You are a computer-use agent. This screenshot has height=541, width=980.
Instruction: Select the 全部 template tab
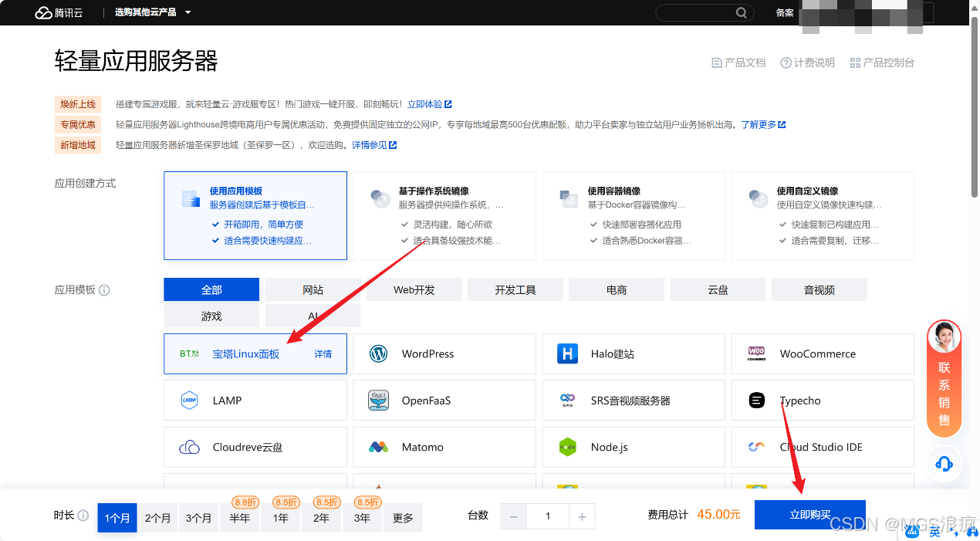coord(211,289)
